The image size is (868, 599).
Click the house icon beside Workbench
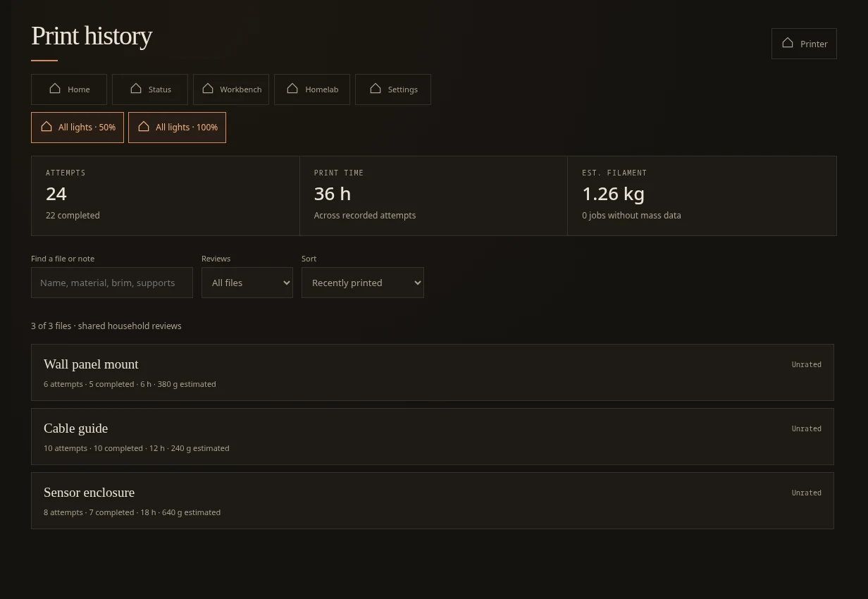coord(208,89)
